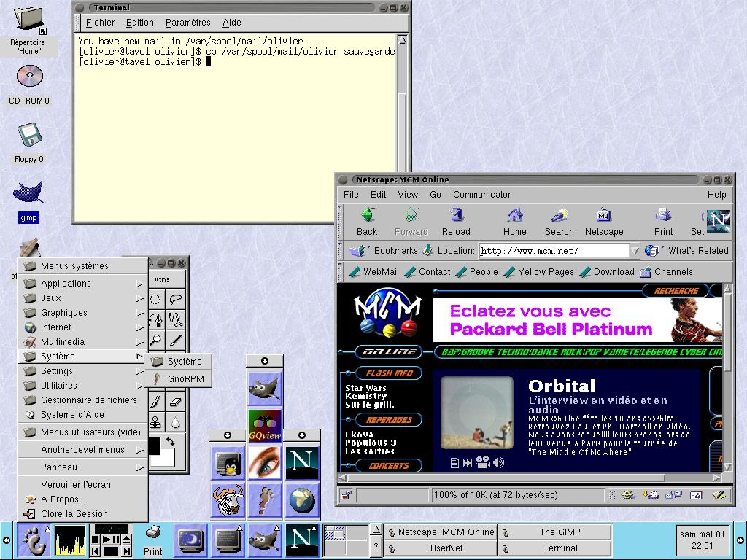This screenshot has height=560, width=747.
Task: Choose the Free Select lasso tool
Action: (175, 299)
